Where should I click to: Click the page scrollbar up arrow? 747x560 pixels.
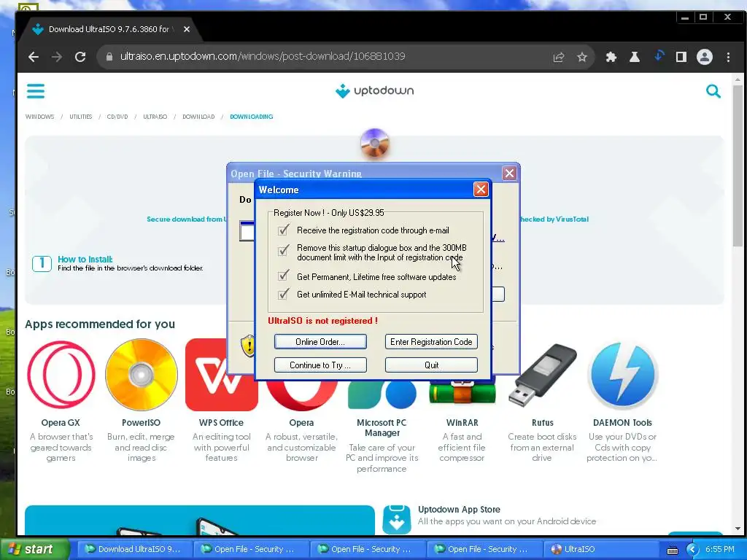tap(738, 79)
